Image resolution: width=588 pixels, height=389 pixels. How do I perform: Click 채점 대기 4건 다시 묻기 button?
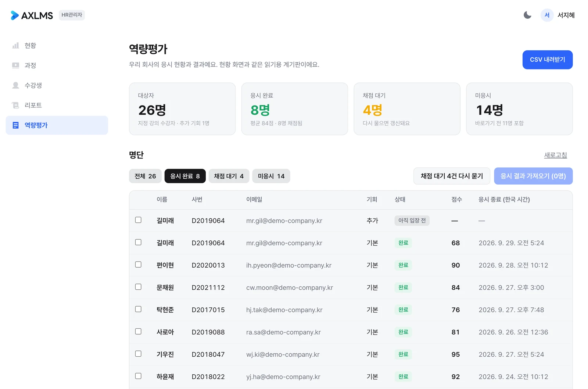(x=452, y=176)
